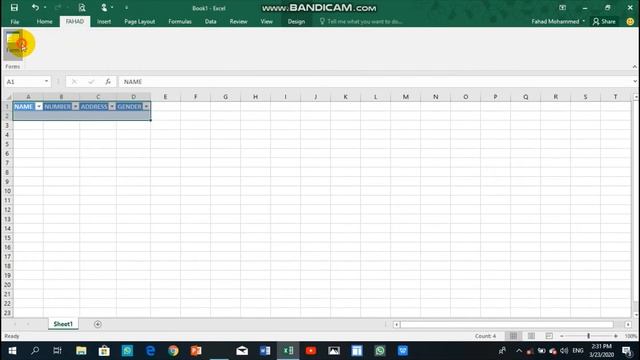Click the Print Preview icon in quick access

[x=82, y=8]
